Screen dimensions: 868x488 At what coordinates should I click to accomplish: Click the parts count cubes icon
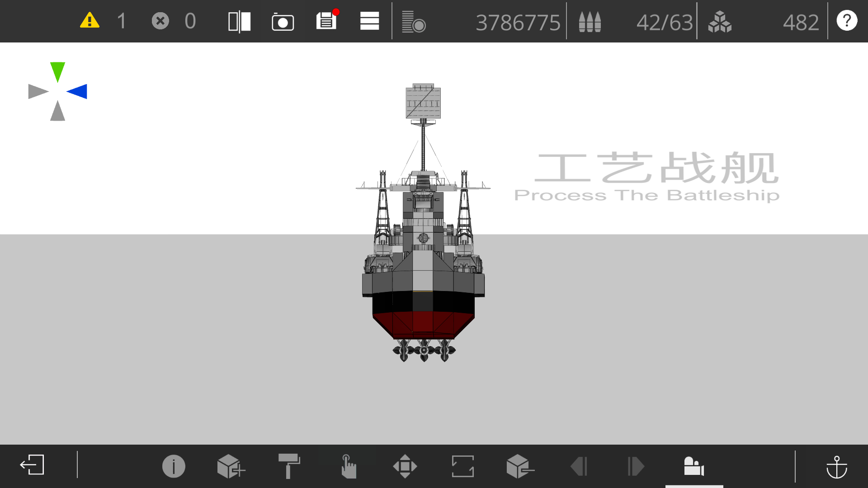tap(720, 22)
